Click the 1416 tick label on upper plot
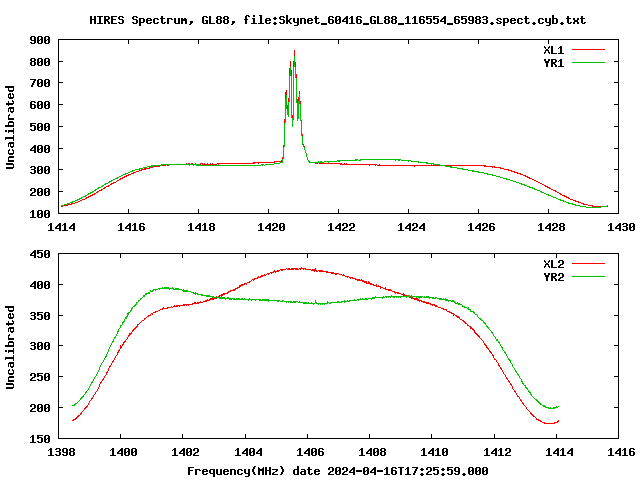The image size is (640, 480). click(131, 227)
